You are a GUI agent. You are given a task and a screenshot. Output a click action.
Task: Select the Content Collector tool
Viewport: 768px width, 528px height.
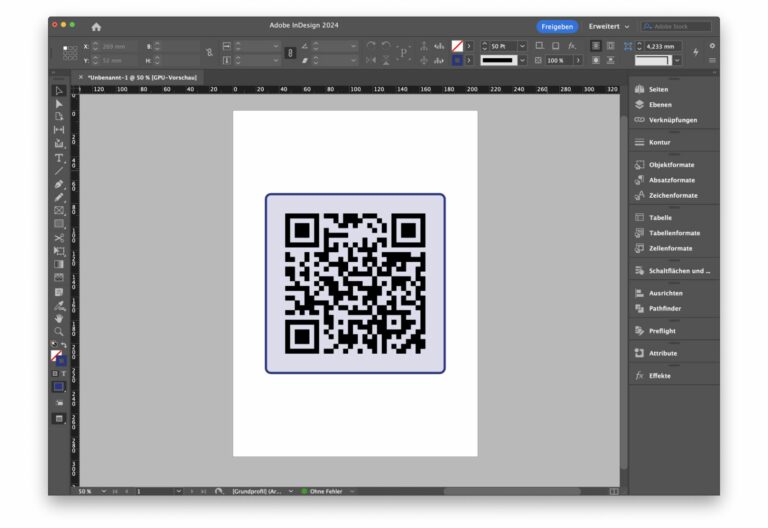pyautogui.click(x=59, y=144)
